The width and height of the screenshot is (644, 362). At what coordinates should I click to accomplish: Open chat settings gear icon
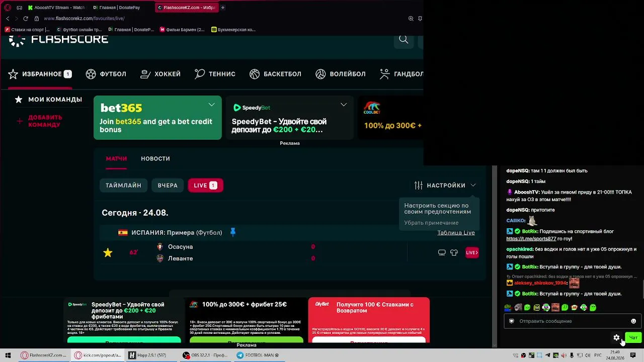[616, 337]
